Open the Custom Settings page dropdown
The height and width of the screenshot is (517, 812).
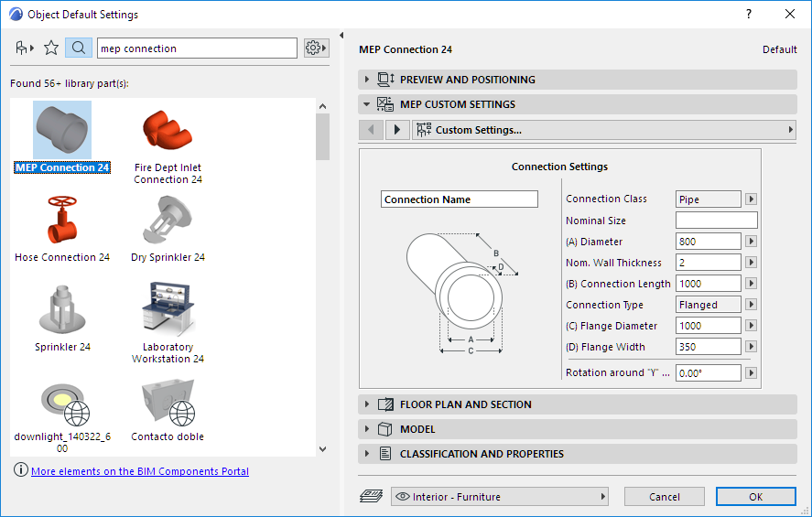[604, 130]
